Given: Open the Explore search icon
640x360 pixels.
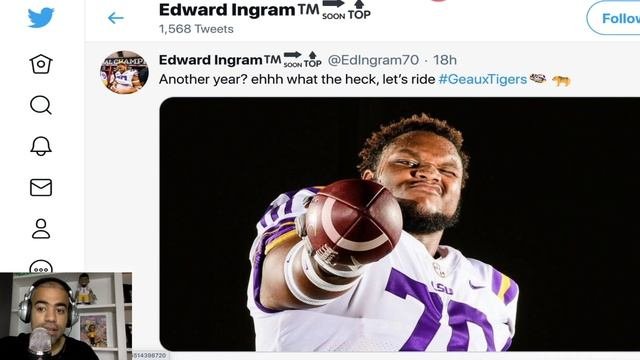Looking at the screenshot, I should 41,105.
